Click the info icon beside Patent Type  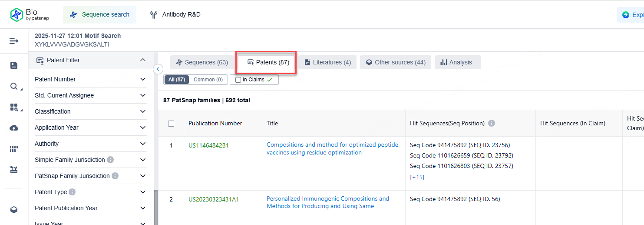point(72,192)
